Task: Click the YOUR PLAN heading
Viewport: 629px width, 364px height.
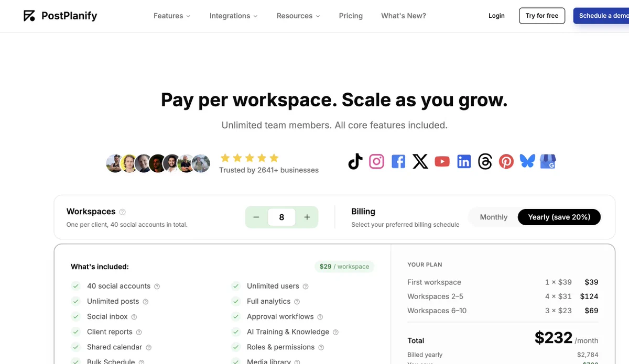Action: click(x=425, y=264)
